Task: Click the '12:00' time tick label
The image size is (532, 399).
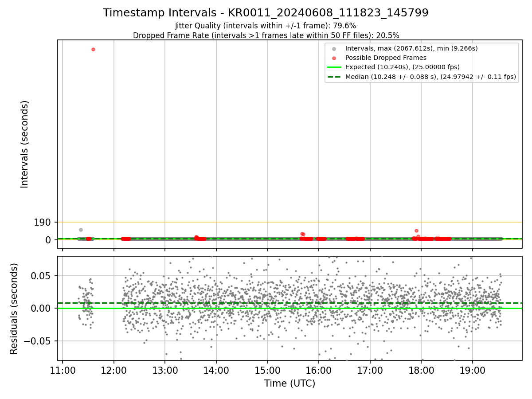Action: click(x=114, y=370)
